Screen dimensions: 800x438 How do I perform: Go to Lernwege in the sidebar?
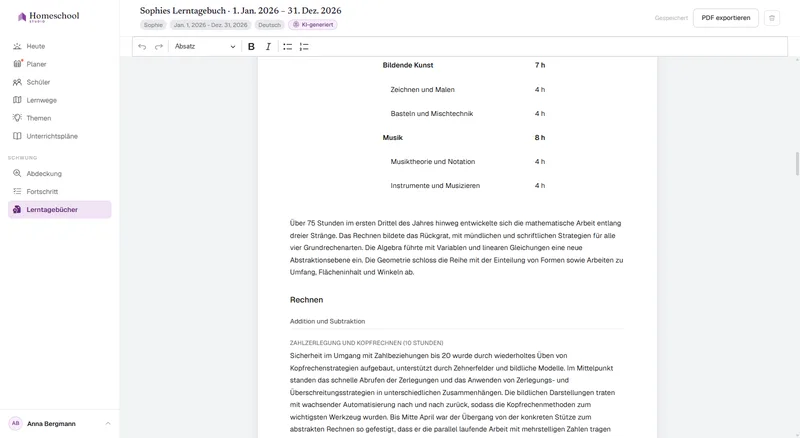[60, 100]
